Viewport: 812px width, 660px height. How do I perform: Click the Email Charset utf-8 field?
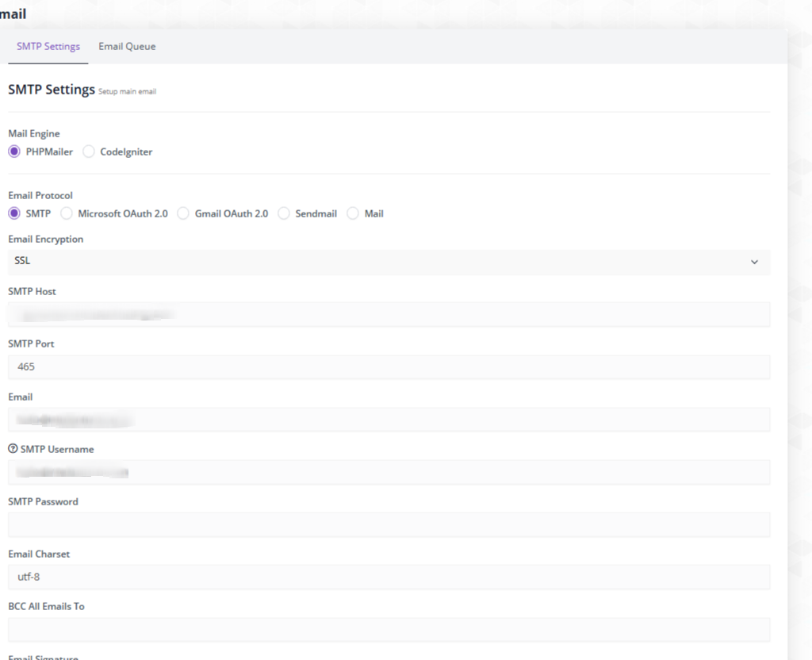point(389,577)
